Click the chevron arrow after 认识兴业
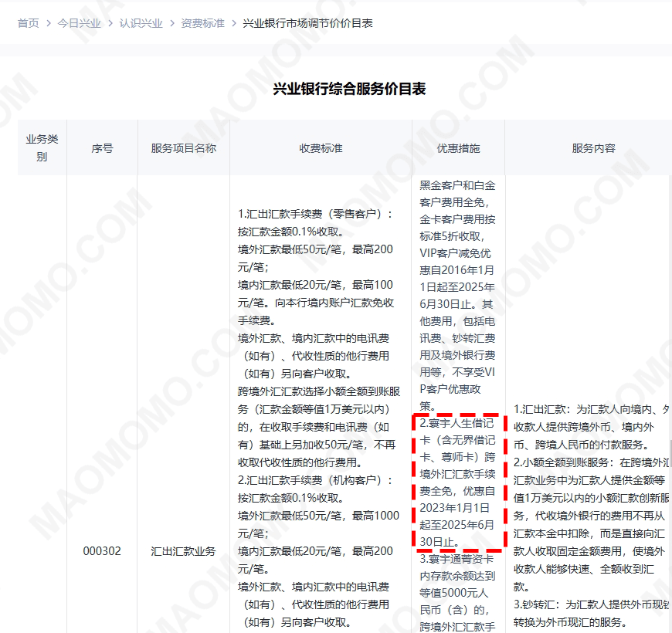The height and width of the screenshot is (633, 672). tap(171, 23)
